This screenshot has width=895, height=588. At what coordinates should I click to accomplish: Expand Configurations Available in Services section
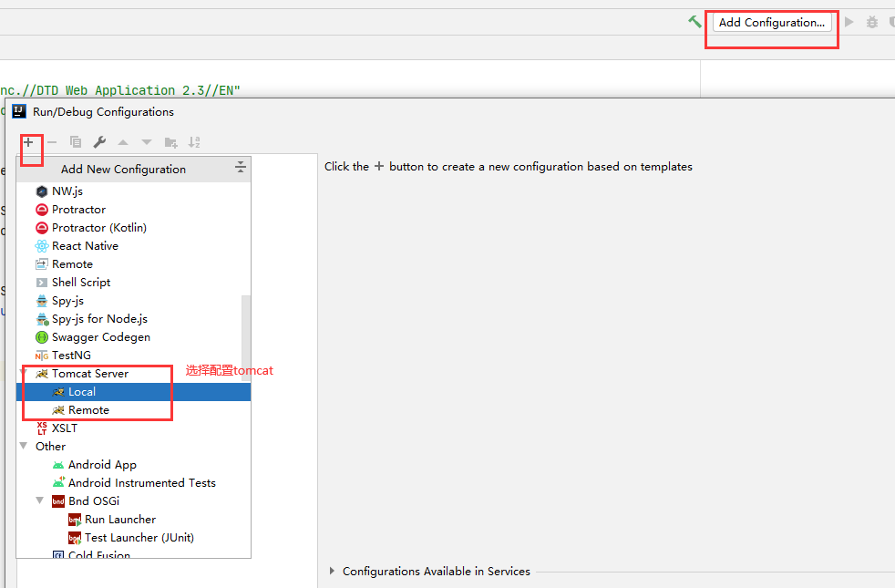pyautogui.click(x=332, y=571)
